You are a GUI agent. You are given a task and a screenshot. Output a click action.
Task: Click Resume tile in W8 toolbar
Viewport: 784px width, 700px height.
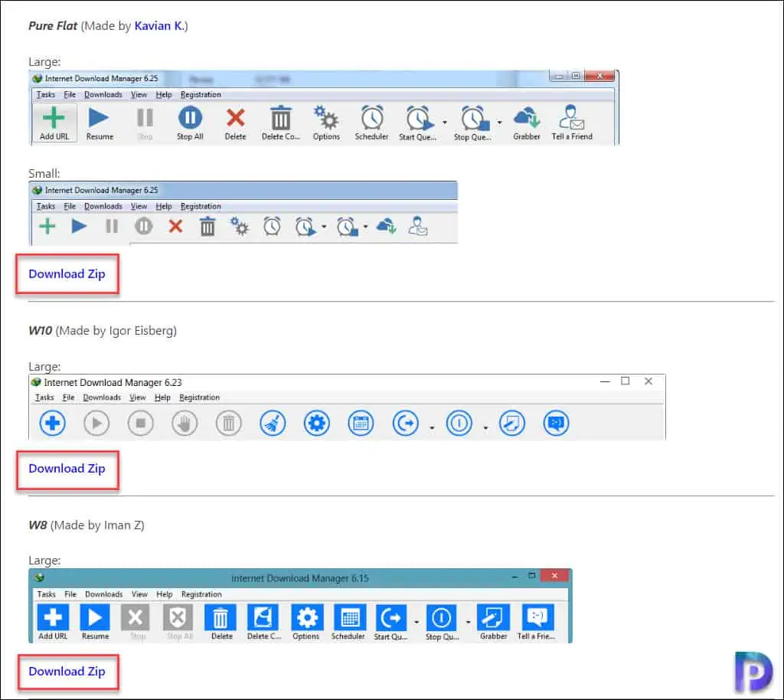95,622
